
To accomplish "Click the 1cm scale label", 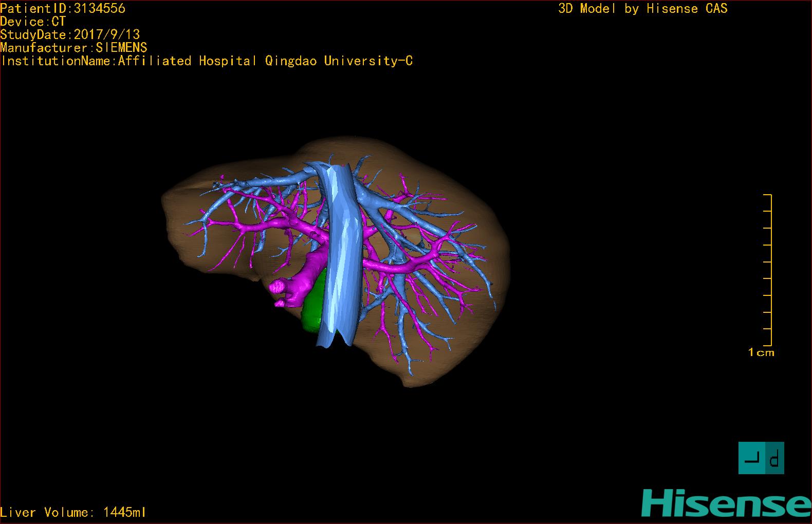I will 761,352.
